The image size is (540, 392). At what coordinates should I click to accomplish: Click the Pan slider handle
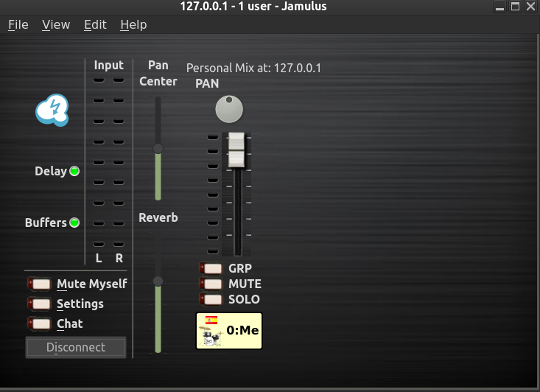158,148
